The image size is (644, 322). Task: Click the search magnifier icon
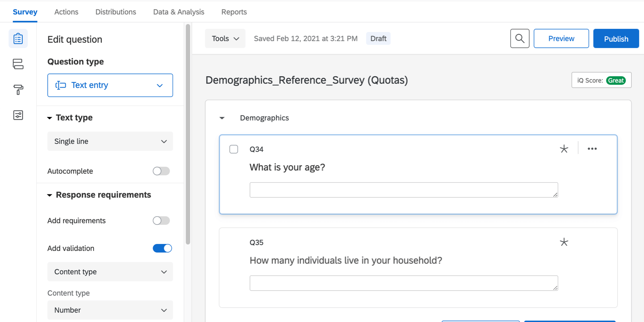tap(520, 39)
